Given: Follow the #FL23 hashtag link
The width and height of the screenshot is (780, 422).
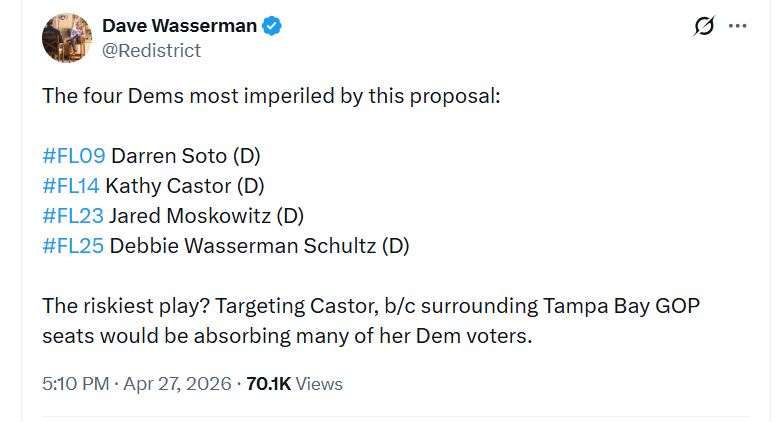Looking at the screenshot, I should click(x=72, y=216).
